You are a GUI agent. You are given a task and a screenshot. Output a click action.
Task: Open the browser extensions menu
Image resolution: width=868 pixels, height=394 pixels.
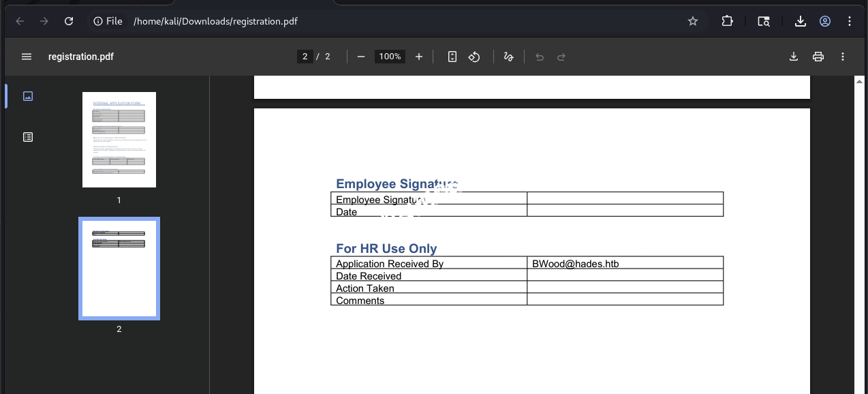click(x=727, y=21)
